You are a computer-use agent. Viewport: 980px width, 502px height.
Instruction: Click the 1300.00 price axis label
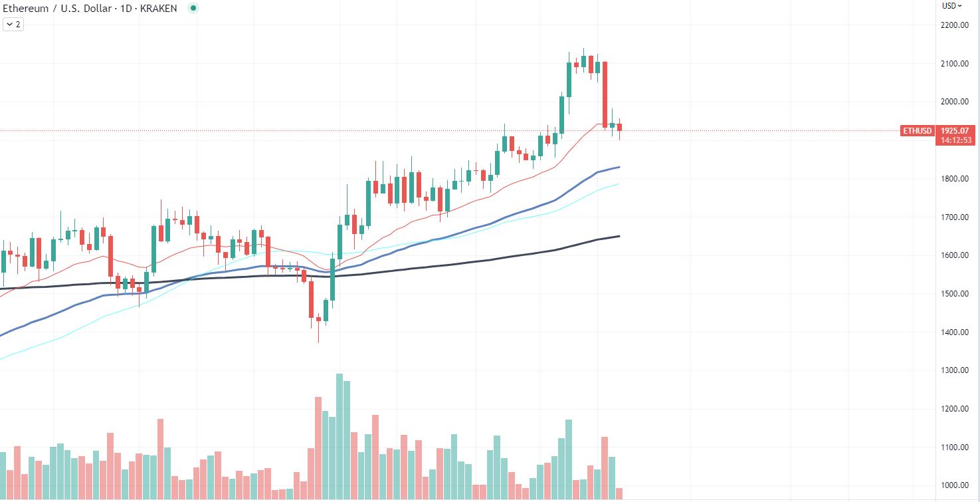tap(955, 370)
